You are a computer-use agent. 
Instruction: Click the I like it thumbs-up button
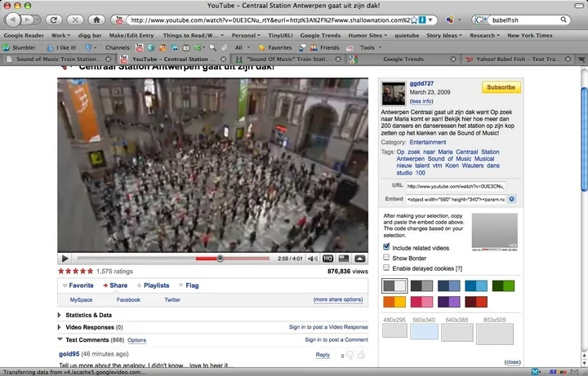(61, 47)
